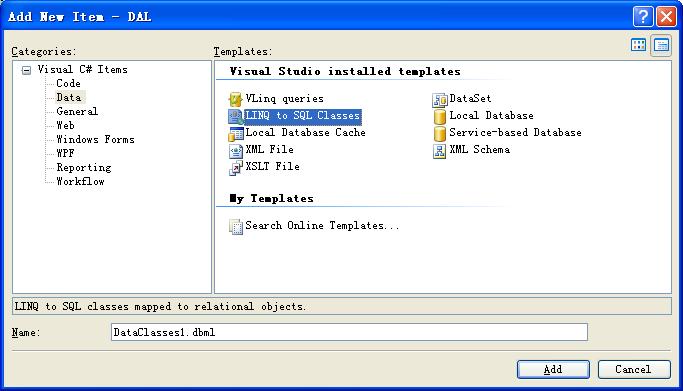Click the Search Online Templates icon
Image resolution: width=683 pixels, height=391 pixels.
[236, 226]
